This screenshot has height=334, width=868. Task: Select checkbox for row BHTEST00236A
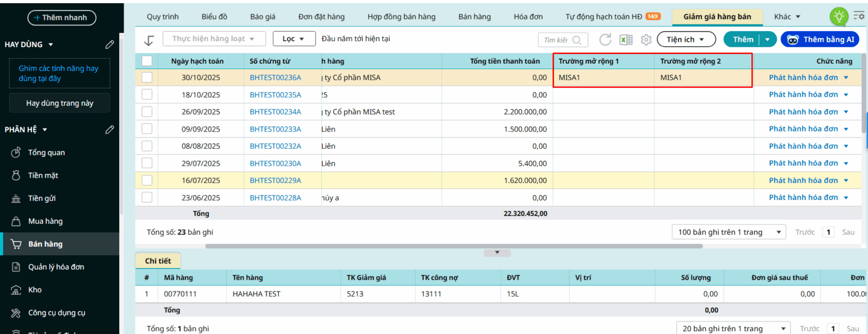147,78
